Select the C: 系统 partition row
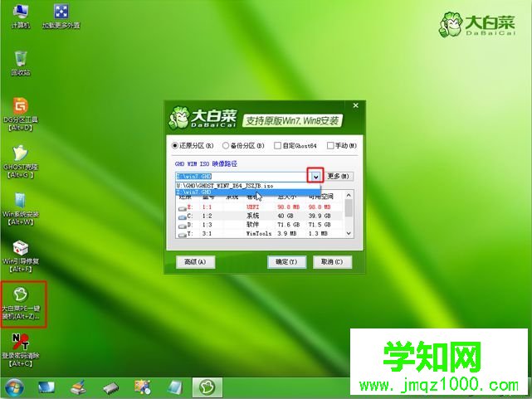The image size is (532, 399). click(x=261, y=216)
